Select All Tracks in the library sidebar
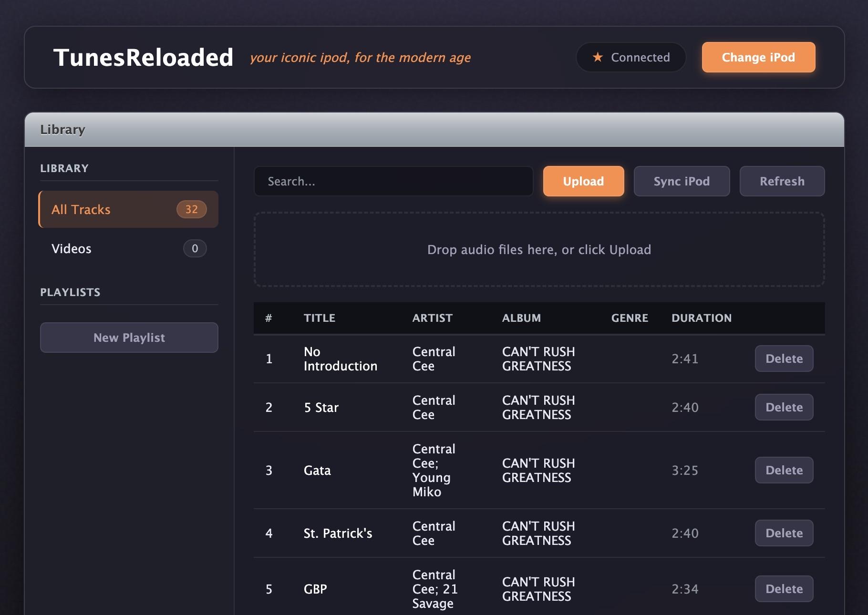 (x=128, y=209)
